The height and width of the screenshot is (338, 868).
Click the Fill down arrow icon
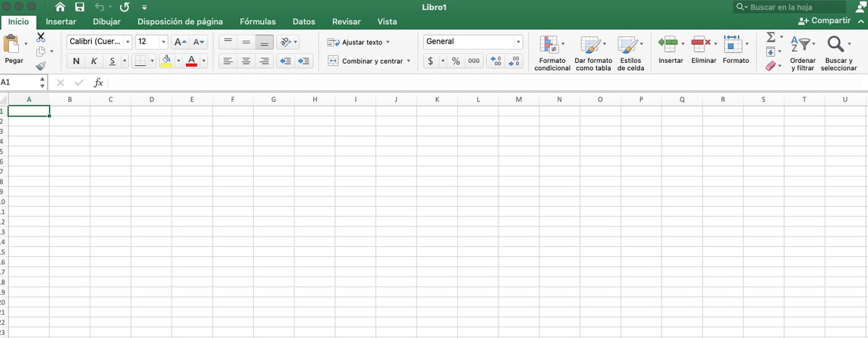coord(770,52)
